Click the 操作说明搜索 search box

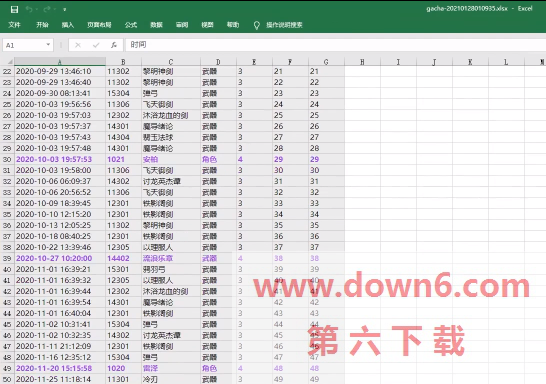(284, 25)
